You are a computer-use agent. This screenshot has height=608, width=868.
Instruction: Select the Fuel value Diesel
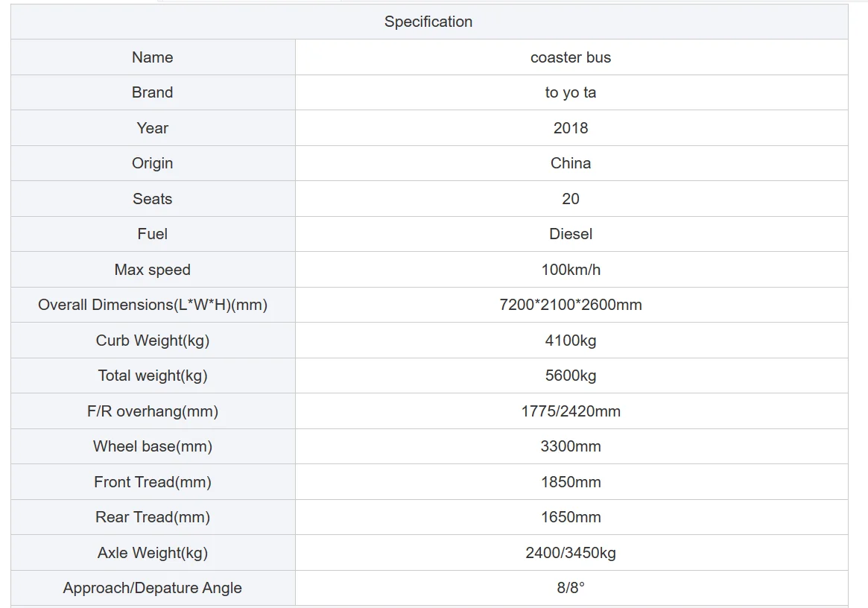pos(571,234)
